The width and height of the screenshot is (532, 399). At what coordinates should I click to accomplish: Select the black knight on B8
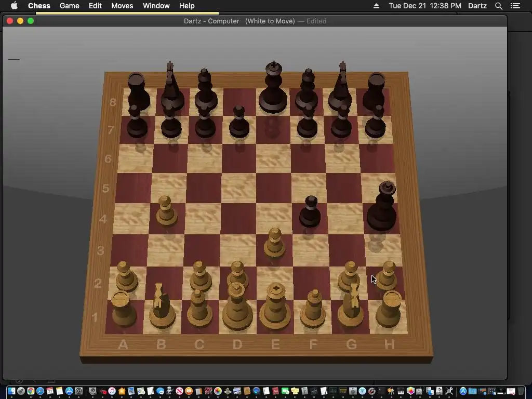pyautogui.click(x=172, y=87)
